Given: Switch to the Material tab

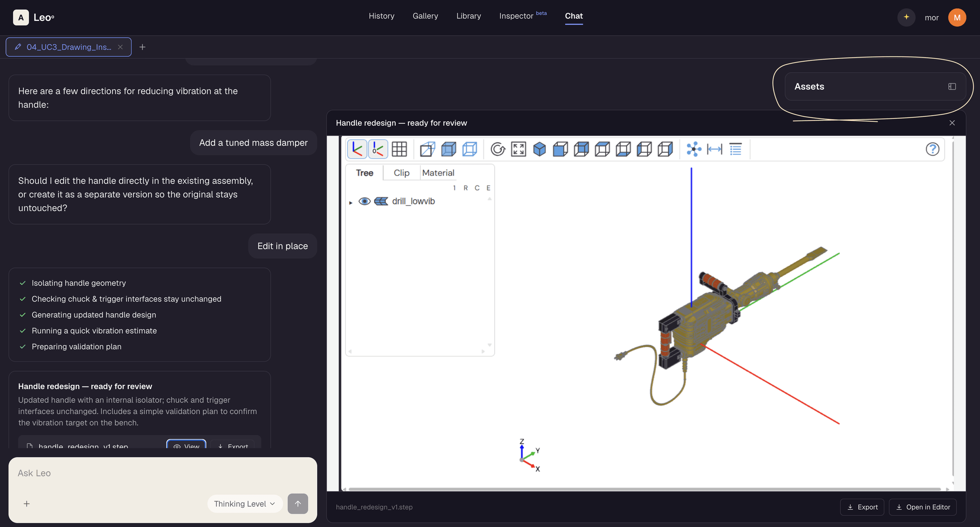Looking at the screenshot, I should click(x=438, y=173).
